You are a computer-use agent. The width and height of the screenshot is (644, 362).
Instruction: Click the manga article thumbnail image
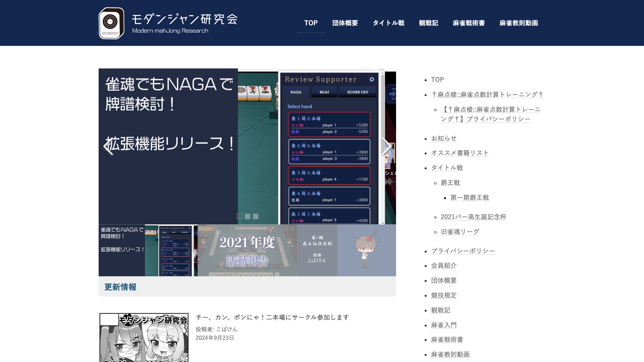143,337
